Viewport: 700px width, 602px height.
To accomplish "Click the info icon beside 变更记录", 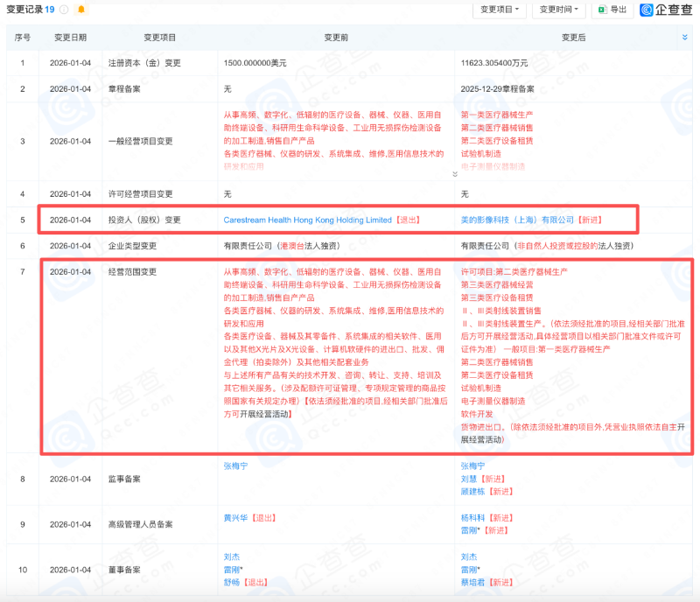I will 64,10.
